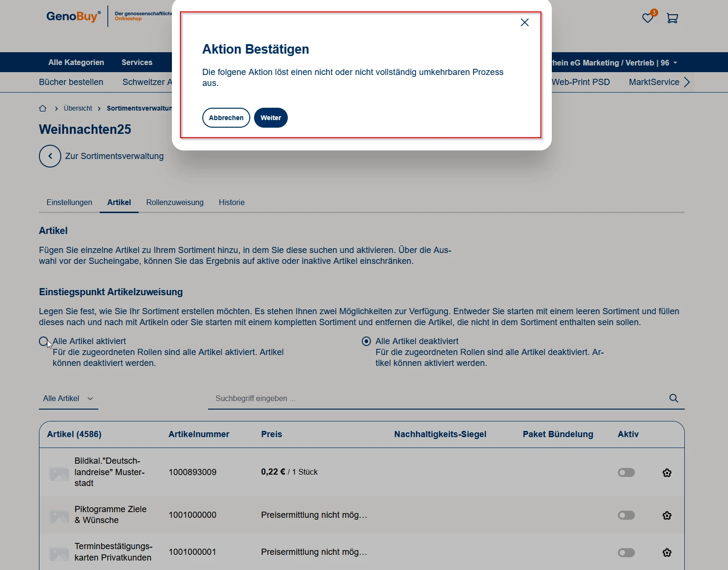Click the home breadcrumb icon
The width and height of the screenshot is (728, 570).
coord(43,108)
